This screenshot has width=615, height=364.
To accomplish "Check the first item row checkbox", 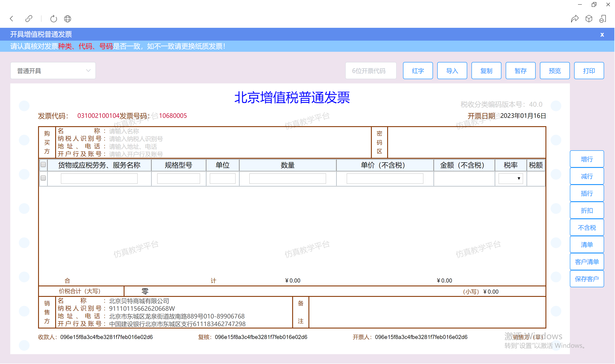I will click(x=43, y=178).
